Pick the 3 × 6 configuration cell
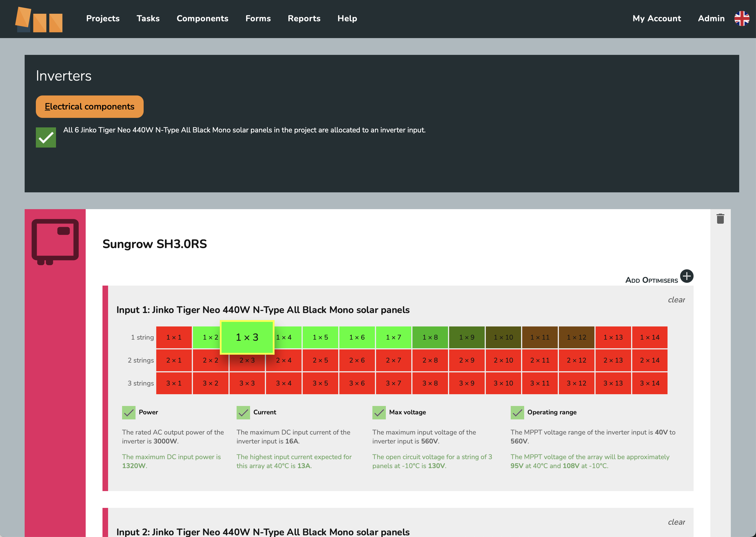 pyautogui.click(x=357, y=383)
